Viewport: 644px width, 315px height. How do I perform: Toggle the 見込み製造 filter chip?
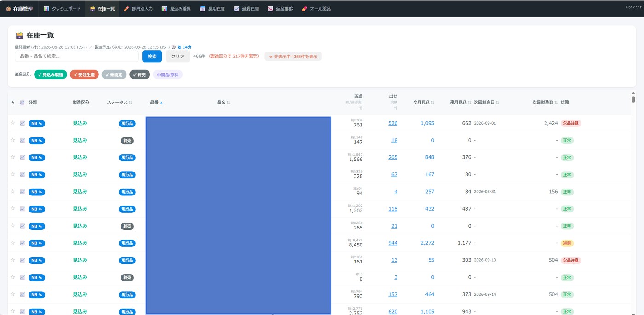tap(50, 74)
